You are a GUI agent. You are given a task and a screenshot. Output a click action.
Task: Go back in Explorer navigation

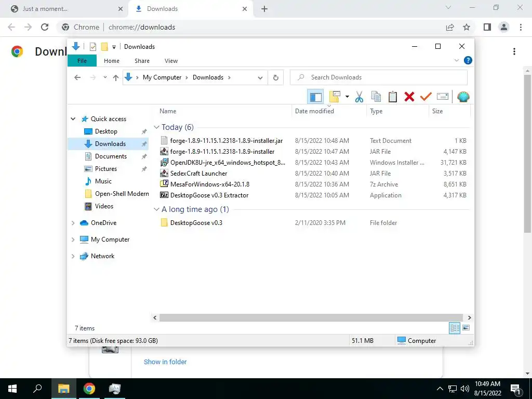[x=77, y=77]
